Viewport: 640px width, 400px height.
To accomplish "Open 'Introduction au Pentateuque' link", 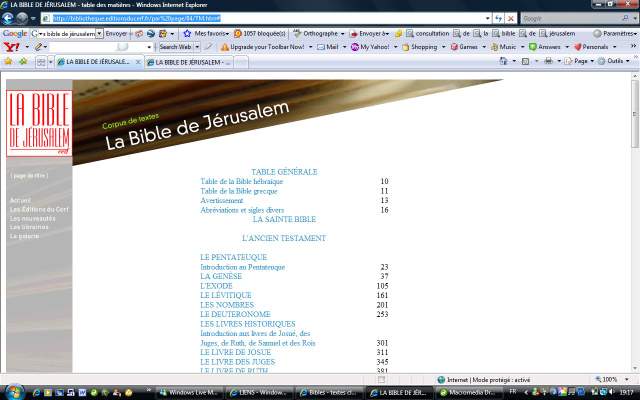I will pyautogui.click(x=242, y=267).
